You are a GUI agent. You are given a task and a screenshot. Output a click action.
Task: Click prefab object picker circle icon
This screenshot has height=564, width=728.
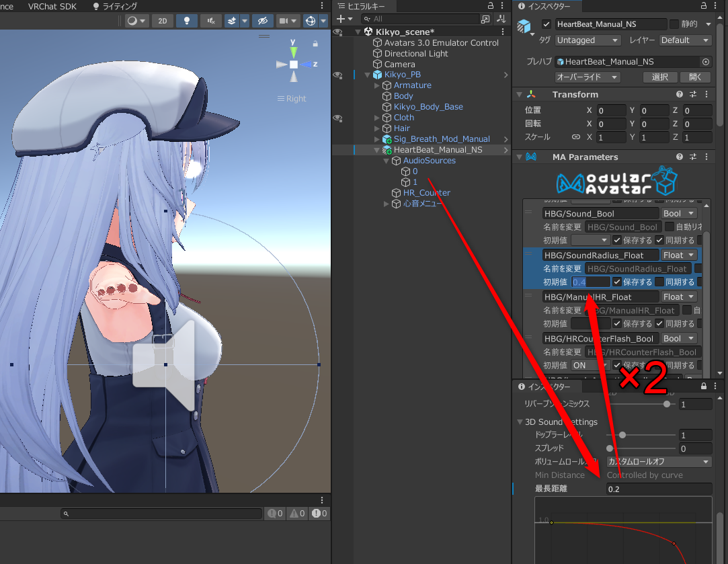(x=706, y=62)
